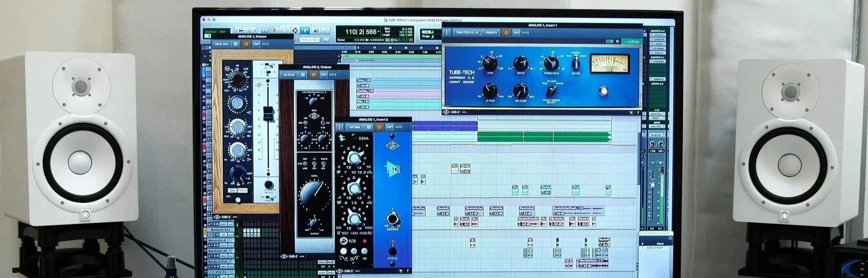Viewport: 868px width, 278px height.
Task: Click the SONG START marker on the timeline
Action: (x=365, y=60)
